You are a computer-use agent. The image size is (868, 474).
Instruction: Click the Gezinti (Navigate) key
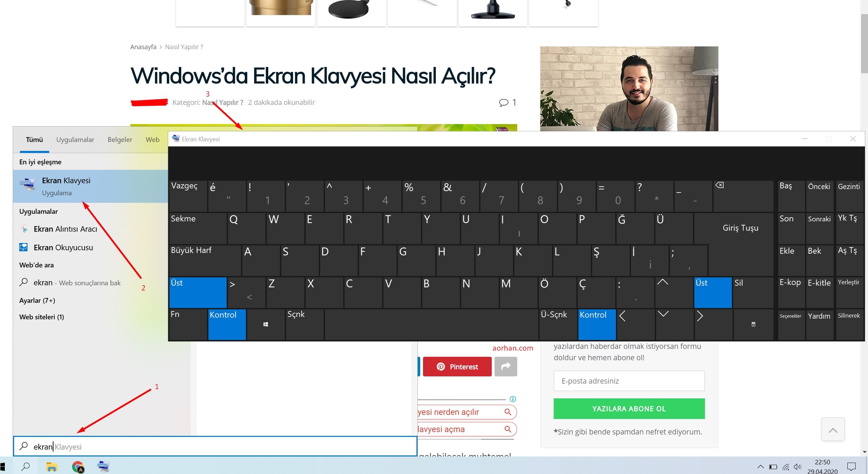pyautogui.click(x=849, y=196)
